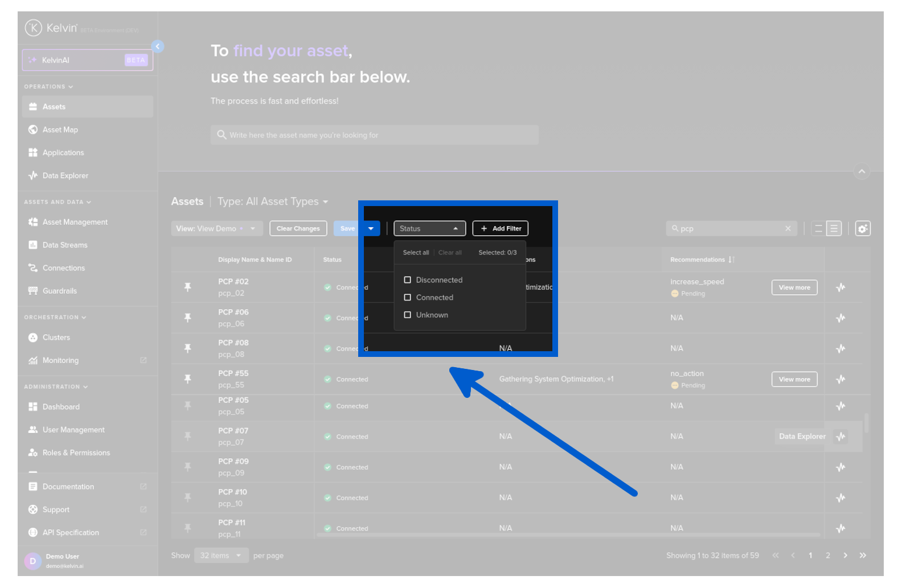Check the Connected status checkbox
This screenshot has width=902, height=588.
pyautogui.click(x=407, y=298)
